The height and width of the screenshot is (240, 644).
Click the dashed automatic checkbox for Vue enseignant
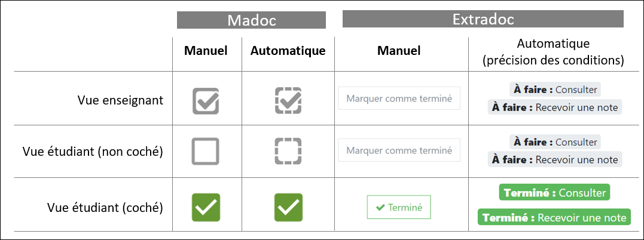point(288,101)
